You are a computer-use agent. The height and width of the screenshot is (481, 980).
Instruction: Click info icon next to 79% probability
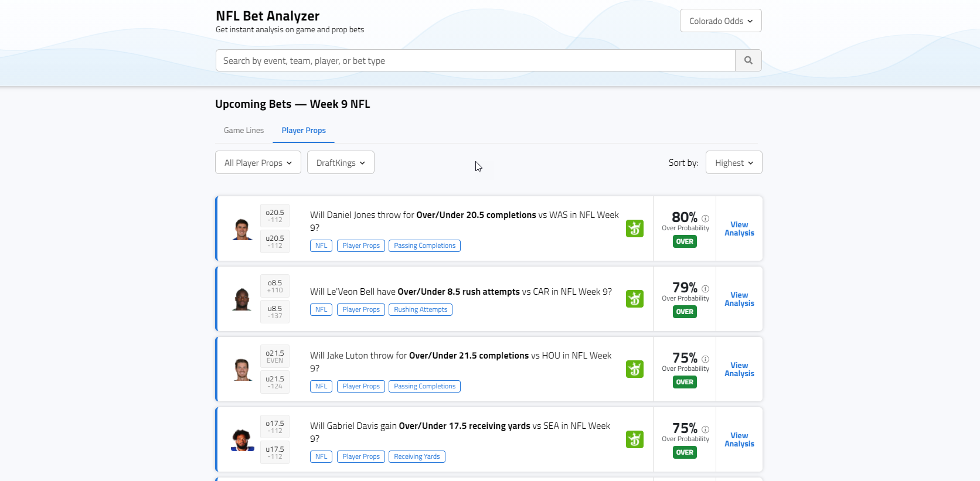click(706, 289)
